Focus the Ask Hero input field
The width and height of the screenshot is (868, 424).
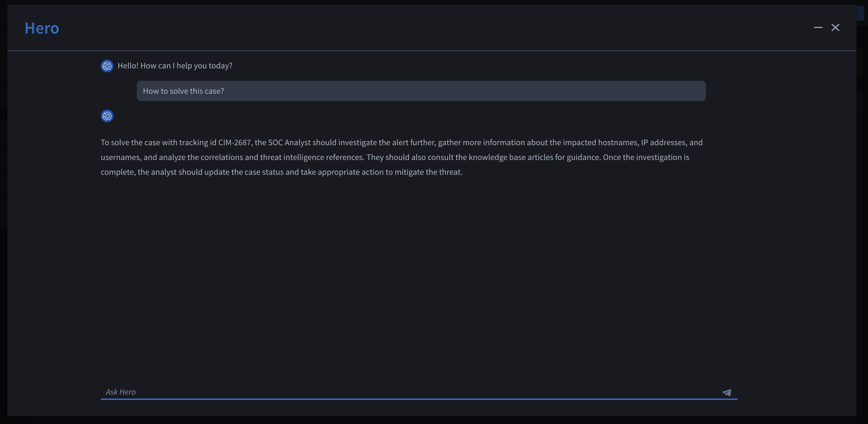coord(411,392)
